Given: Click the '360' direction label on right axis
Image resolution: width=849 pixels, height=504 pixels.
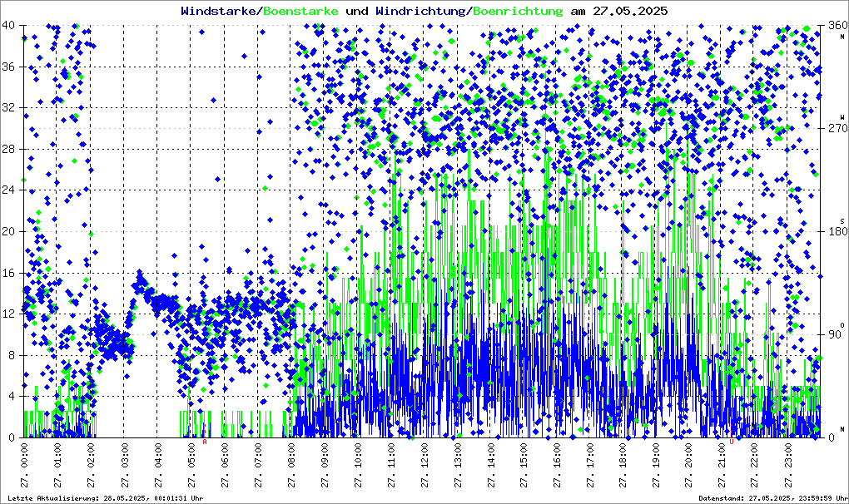Looking at the screenshot, I should (x=836, y=26).
